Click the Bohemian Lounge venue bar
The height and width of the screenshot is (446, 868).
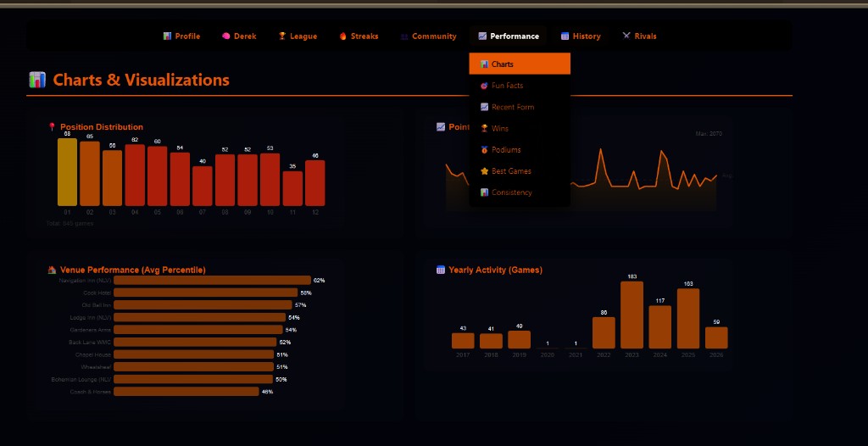[193, 380]
